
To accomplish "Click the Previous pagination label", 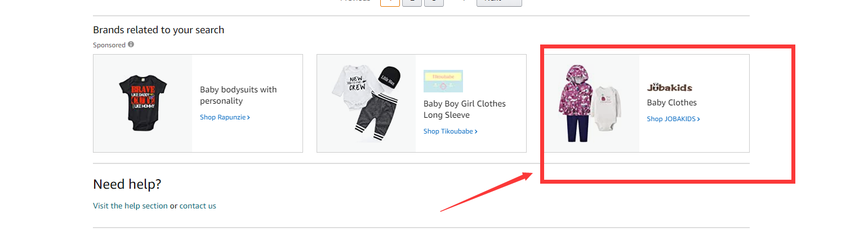I will tap(355, 1).
